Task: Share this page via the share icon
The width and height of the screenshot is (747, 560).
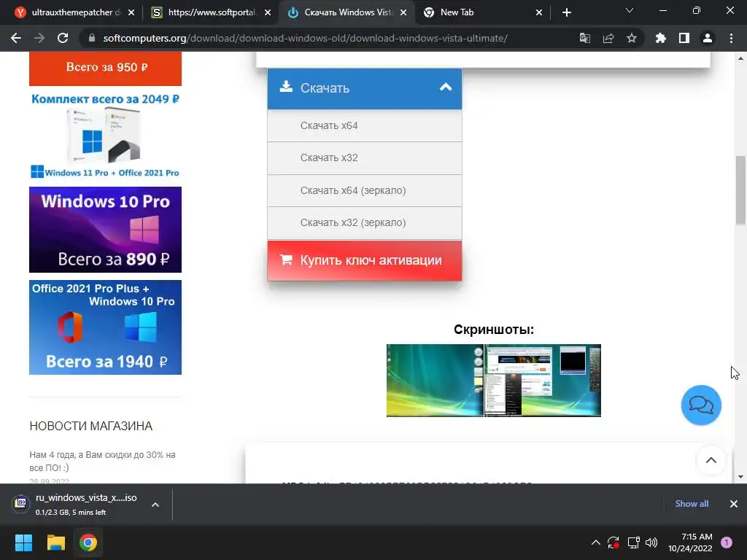Action: coord(608,38)
